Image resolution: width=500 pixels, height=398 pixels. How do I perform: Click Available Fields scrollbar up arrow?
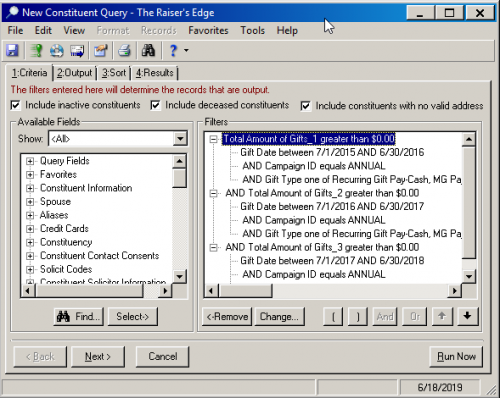point(179,162)
